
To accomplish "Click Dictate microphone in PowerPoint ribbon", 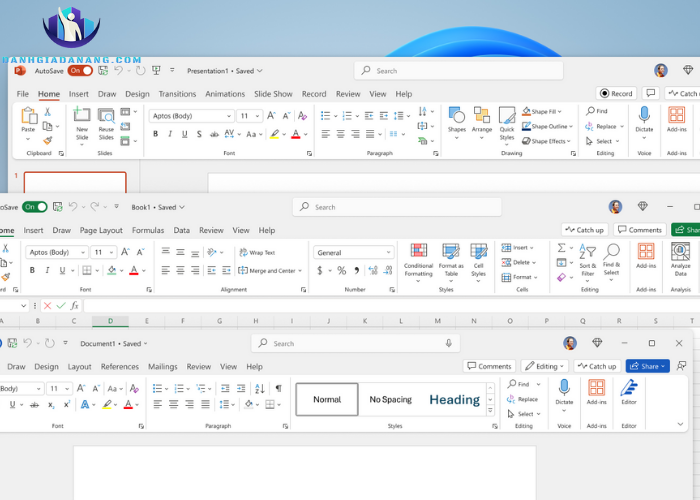I will (644, 115).
